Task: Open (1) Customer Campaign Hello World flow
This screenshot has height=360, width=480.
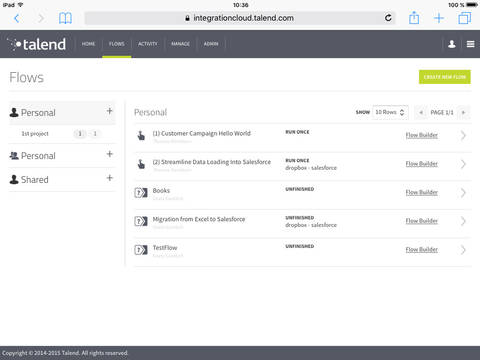Action: (202, 133)
